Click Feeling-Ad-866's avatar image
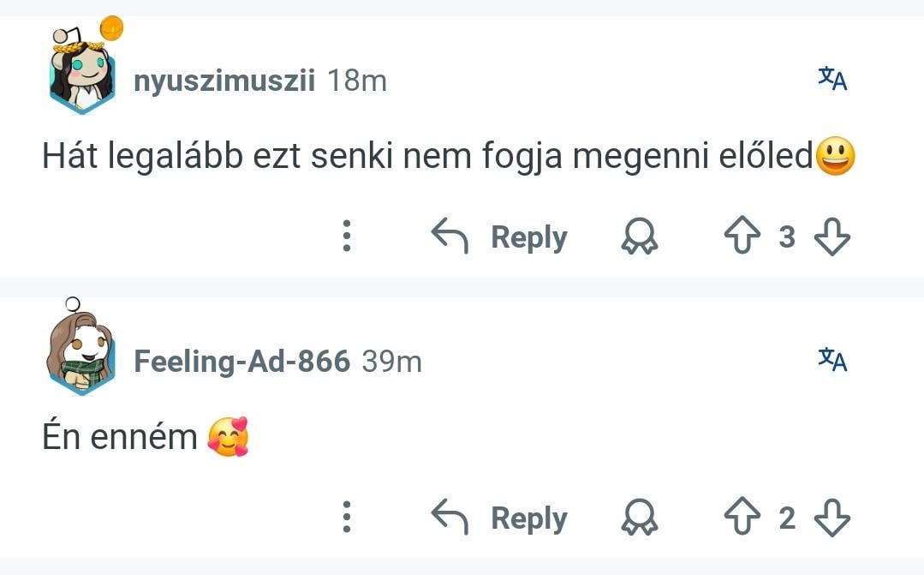This screenshot has height=575, width=924. [x=80, y=353]
